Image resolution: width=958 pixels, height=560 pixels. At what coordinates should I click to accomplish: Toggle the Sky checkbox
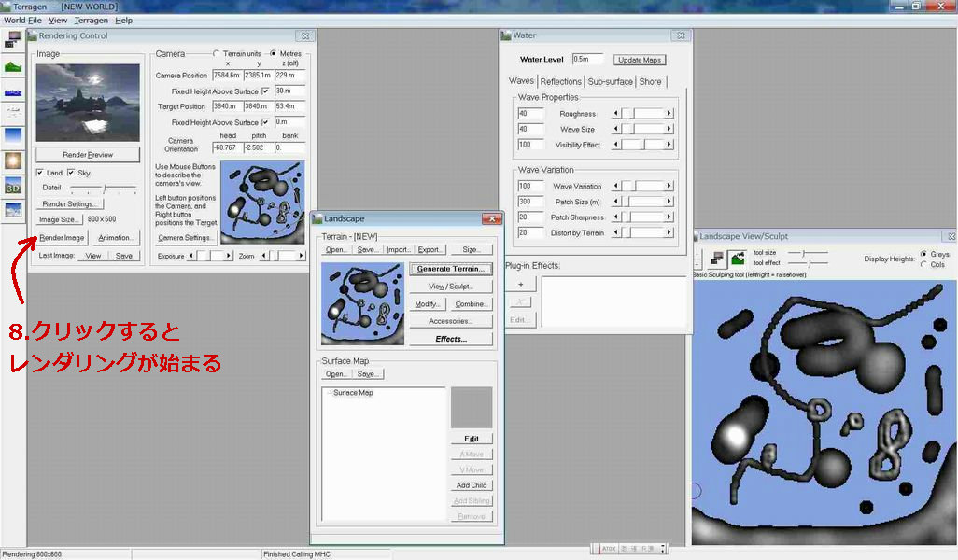pyautogui.click(x=71, y=173)
